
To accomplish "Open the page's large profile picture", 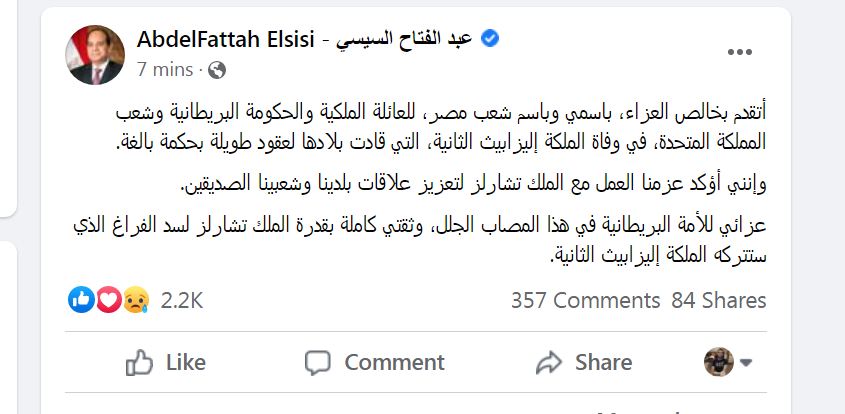I will point(94,54).
